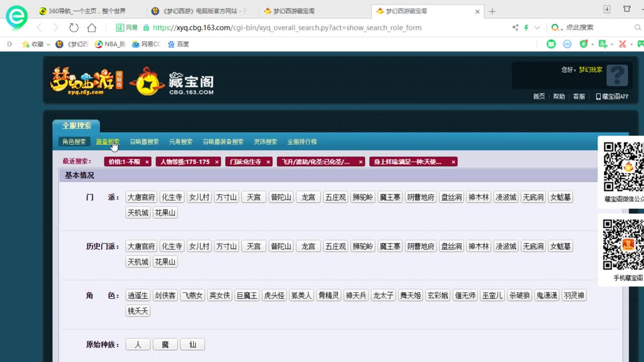Click the address bar URL
The width and height of the screenshot is (644, 362).
(x=287, y=28)
